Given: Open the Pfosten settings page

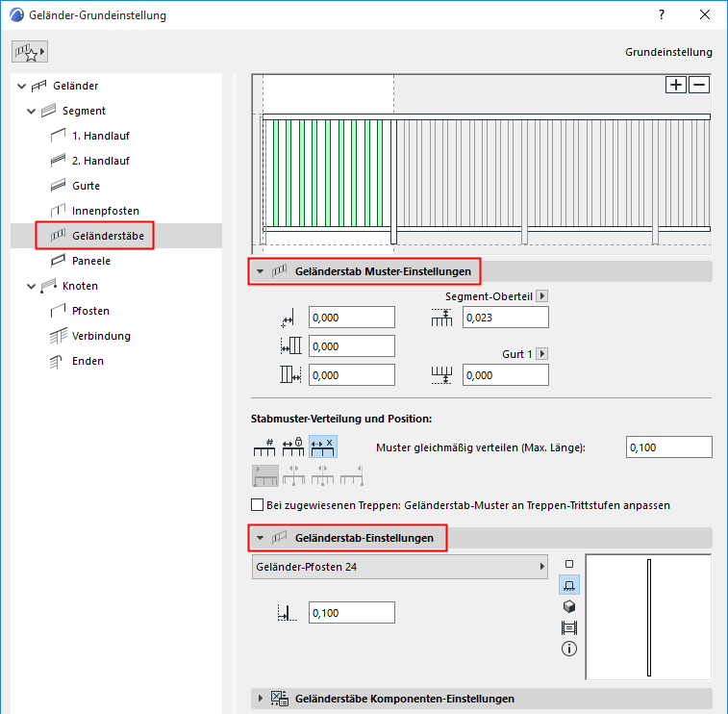Looking at the screenshot, I should pos(90,311).
